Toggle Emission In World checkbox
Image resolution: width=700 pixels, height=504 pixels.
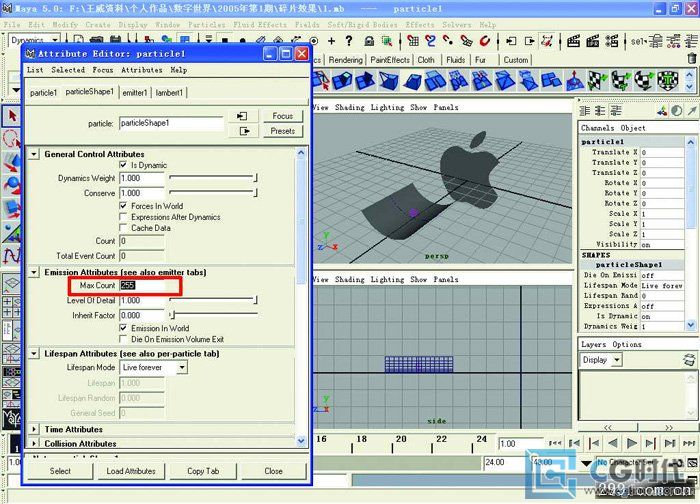pos(123,328)
